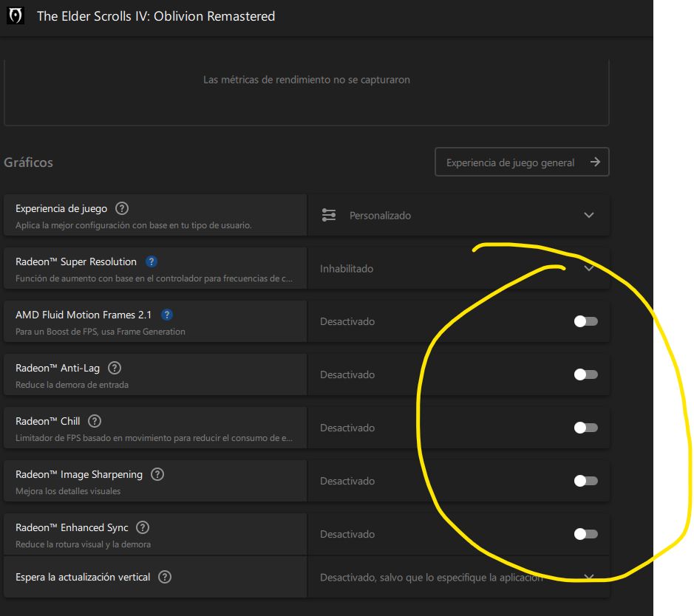Click 'Función de aumento con base' description text
This screenshot has height=616, width=694.
coord(154,278)
